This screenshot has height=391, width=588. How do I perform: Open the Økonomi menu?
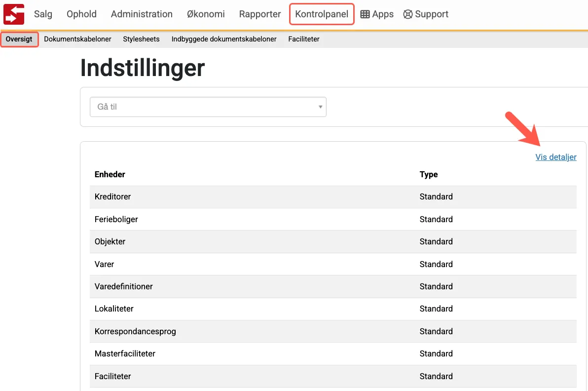(206, 14)
